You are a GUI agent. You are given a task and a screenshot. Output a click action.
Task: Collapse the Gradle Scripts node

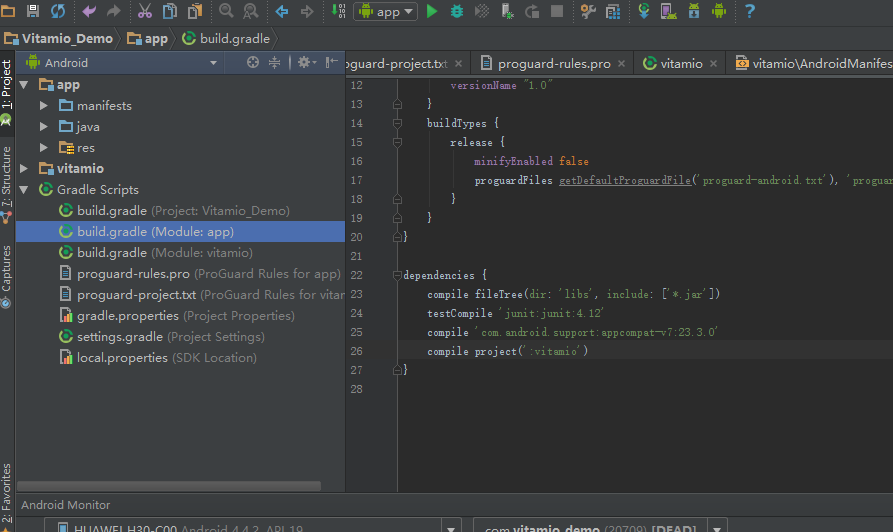[24, 190]
